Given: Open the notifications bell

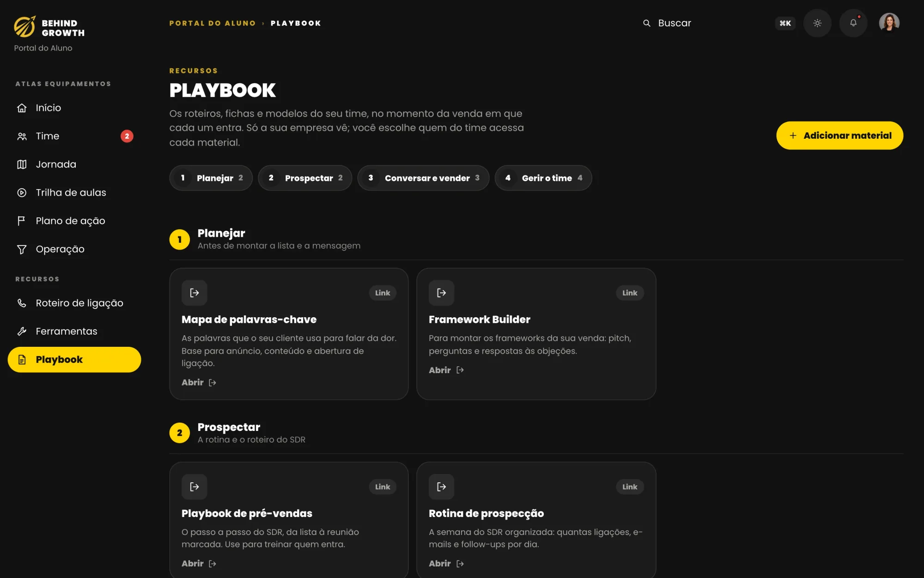Looking at the screenshot, I should point(853,23).
